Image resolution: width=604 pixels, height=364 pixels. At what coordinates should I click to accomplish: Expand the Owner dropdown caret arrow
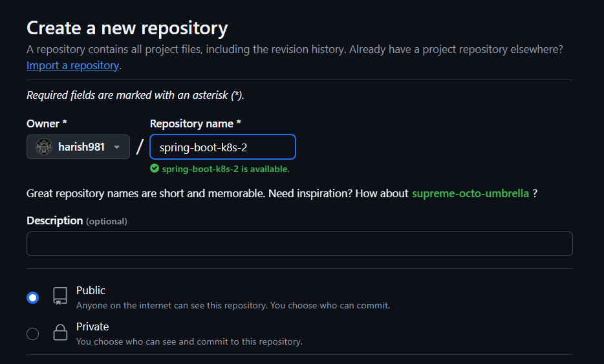coord(117,147)
